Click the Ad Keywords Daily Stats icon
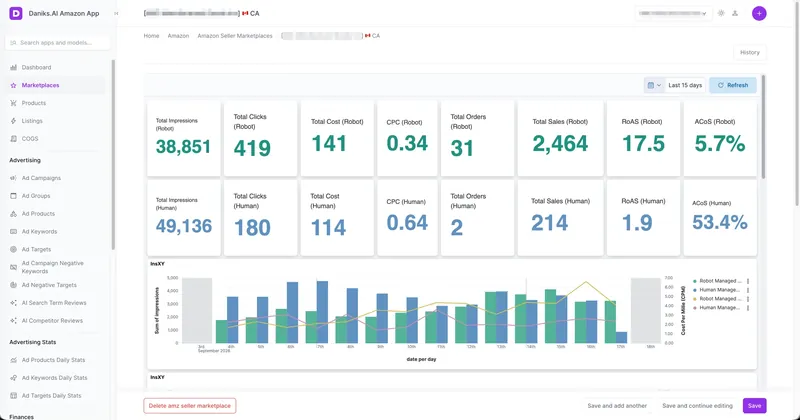Viewport: 800px width, 420px height. [x=13, y=378]
